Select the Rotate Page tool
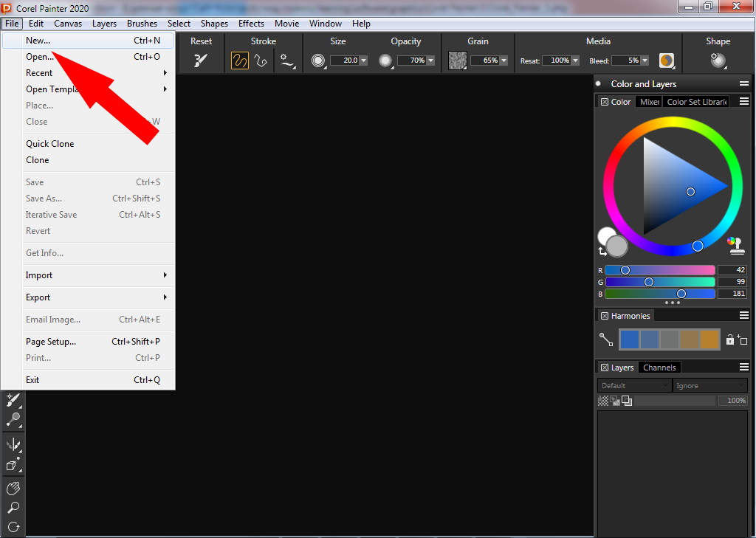This screenshot has height=538, width=756. click(13, 527)
